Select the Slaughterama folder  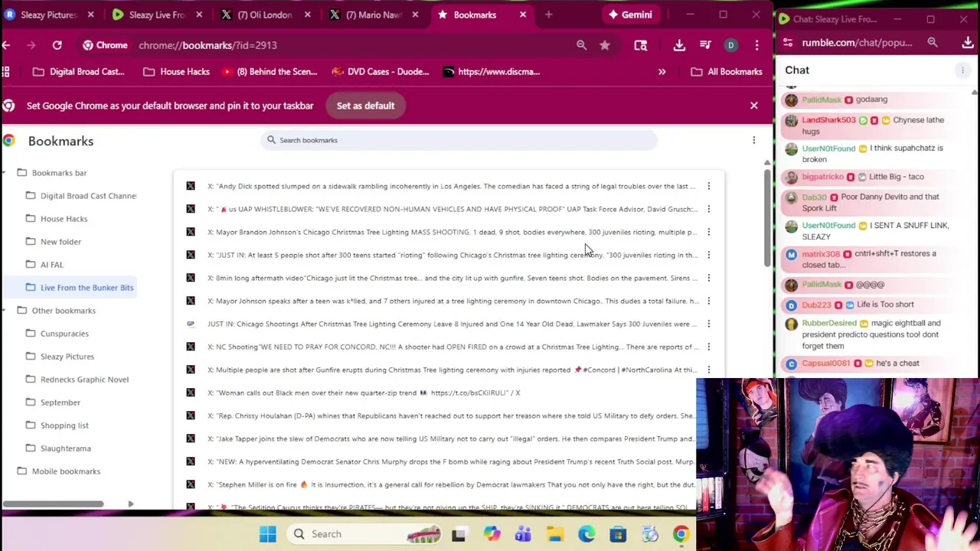pos(65,448)
